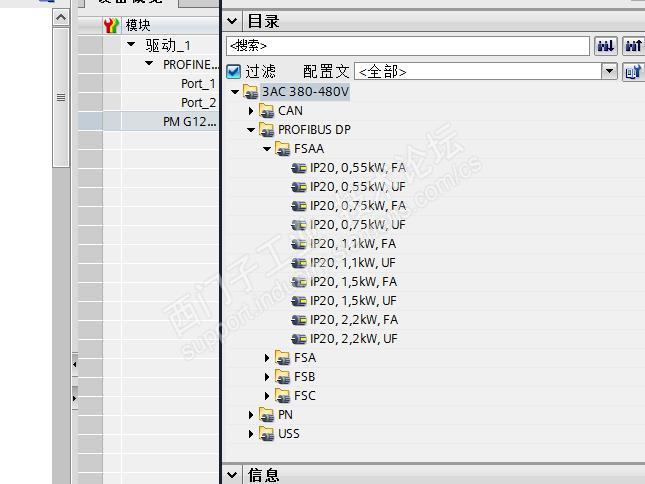Expand the USS folder node
This screenshot has width=645, height=484.
(251, 433)
